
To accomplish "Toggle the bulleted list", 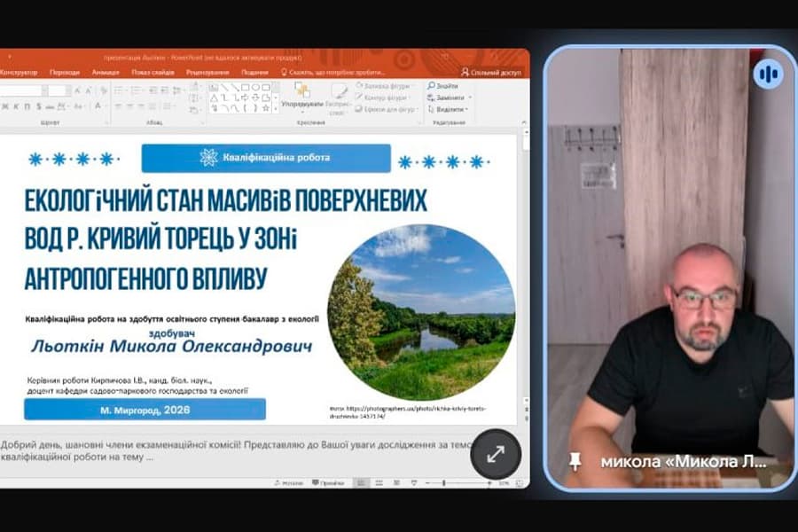I will point(120,90).
